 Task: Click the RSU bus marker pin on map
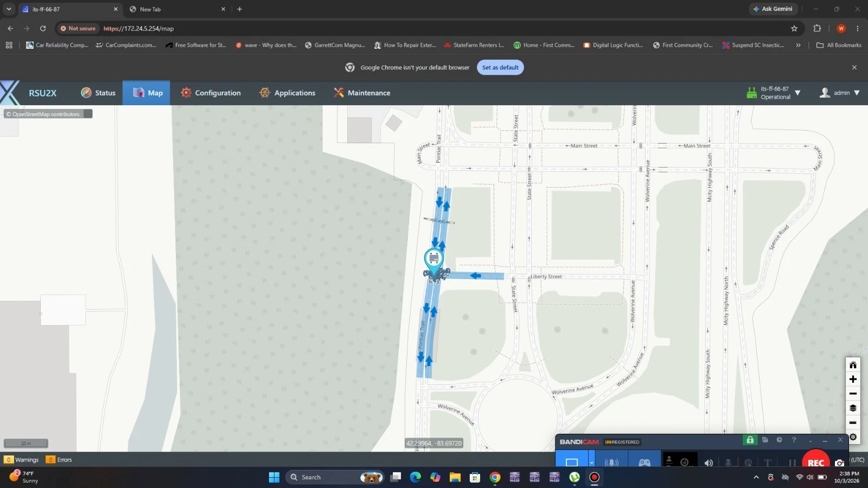(433, 262)
